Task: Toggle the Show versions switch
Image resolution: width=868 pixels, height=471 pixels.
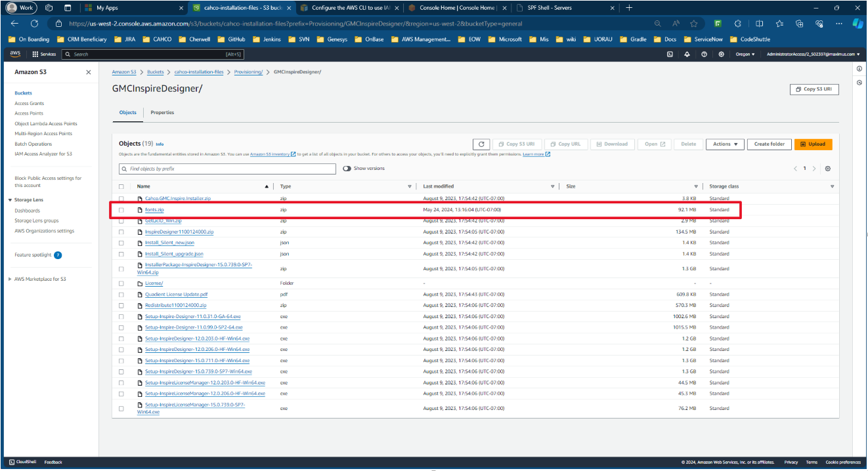Action: pos(347,169)
